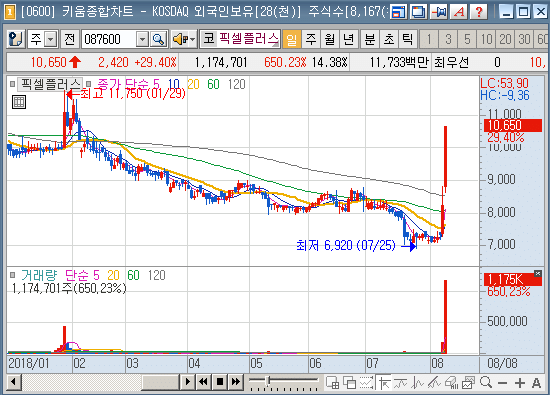
Task: Click the overlapping windows chart icon
Action: click(349, 382)
